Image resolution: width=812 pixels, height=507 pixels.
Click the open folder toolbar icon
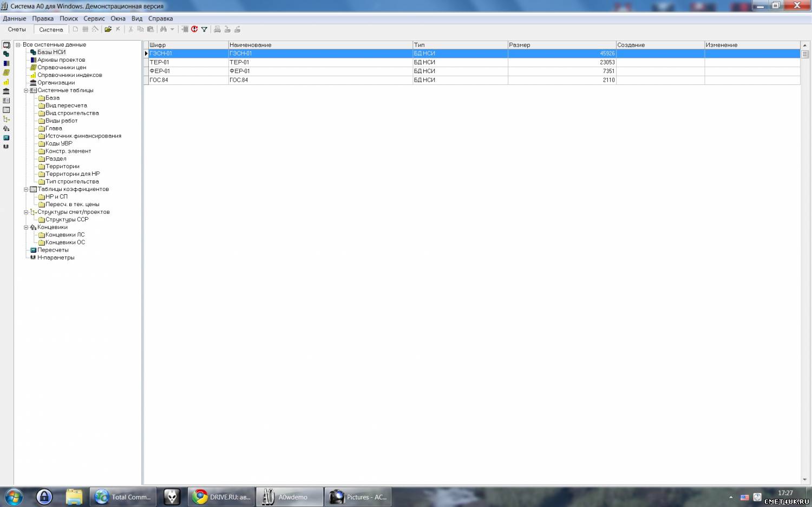(x=108, y=29)
